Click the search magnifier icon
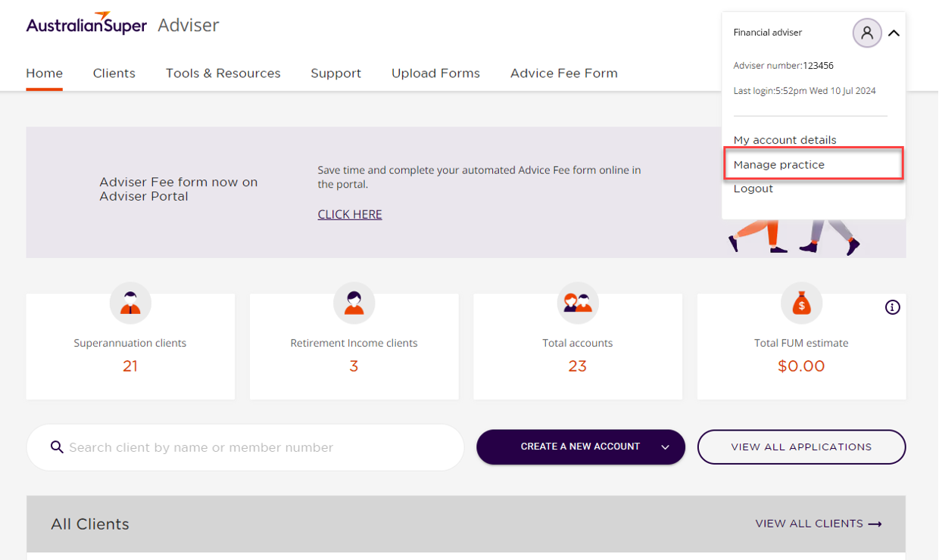939x560 pixels. click(57, 447)
